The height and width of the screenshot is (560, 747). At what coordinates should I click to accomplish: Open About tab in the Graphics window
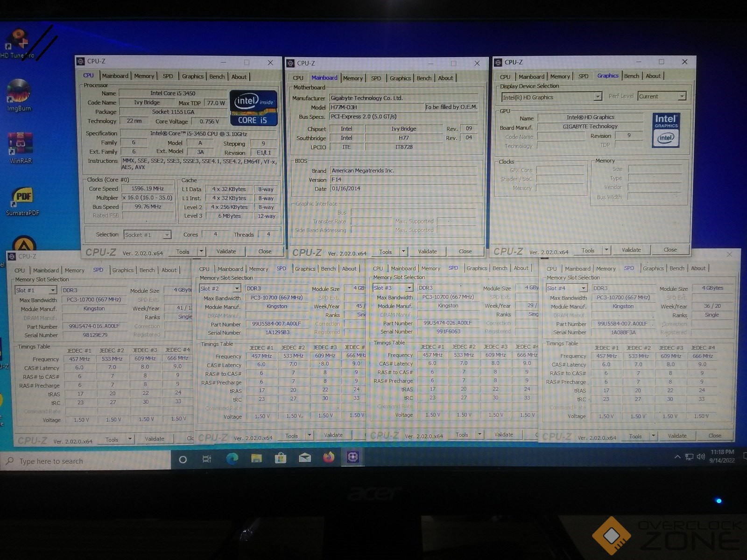pyautogui.click(x=653, y=76)
